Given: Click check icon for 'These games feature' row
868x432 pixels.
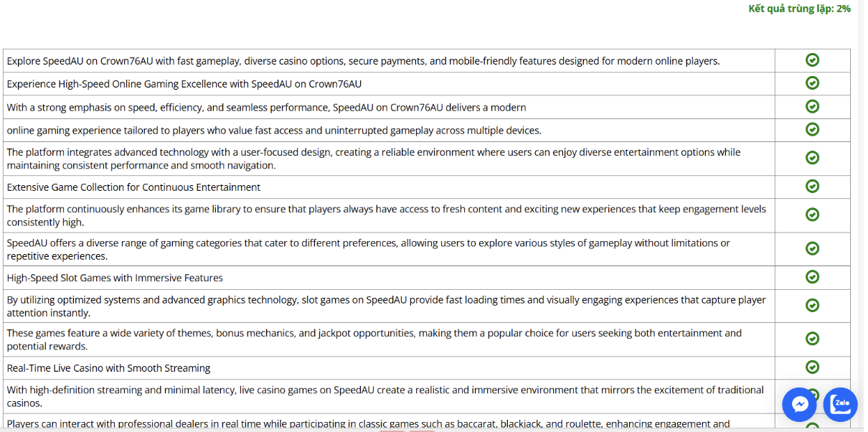Looking at the screenshot, I should (x=812, y=339).
